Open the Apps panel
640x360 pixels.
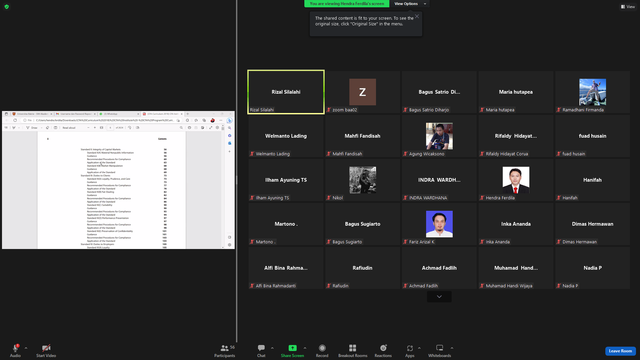pos(410,351)
